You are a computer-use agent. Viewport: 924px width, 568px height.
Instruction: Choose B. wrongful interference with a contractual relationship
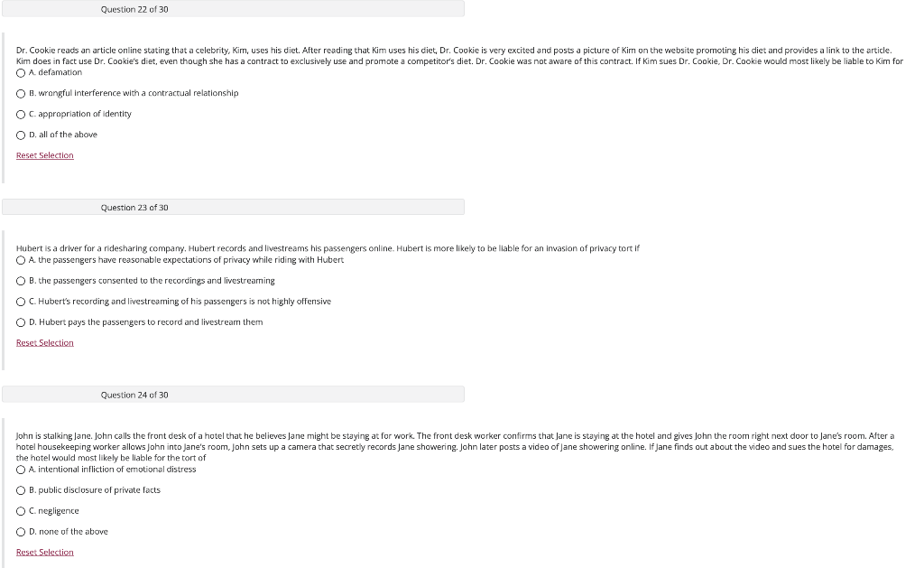21,94
